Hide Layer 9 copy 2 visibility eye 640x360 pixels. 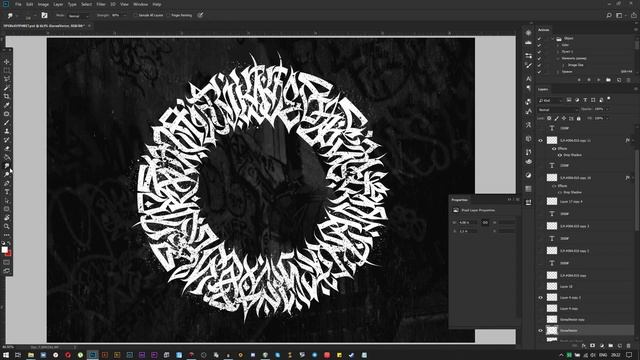[x=540, y=297]
